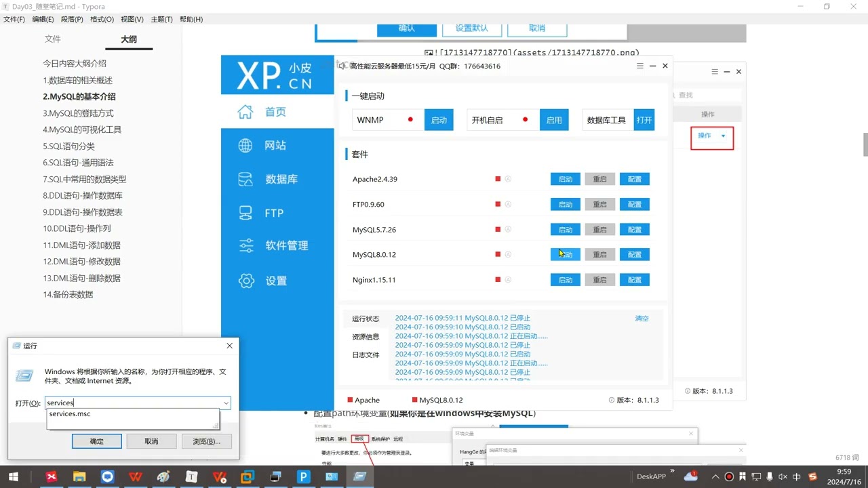Click 重启 for Apache2.4.39
The height and width of the screenshot is (488, 868).
point(600,179)
